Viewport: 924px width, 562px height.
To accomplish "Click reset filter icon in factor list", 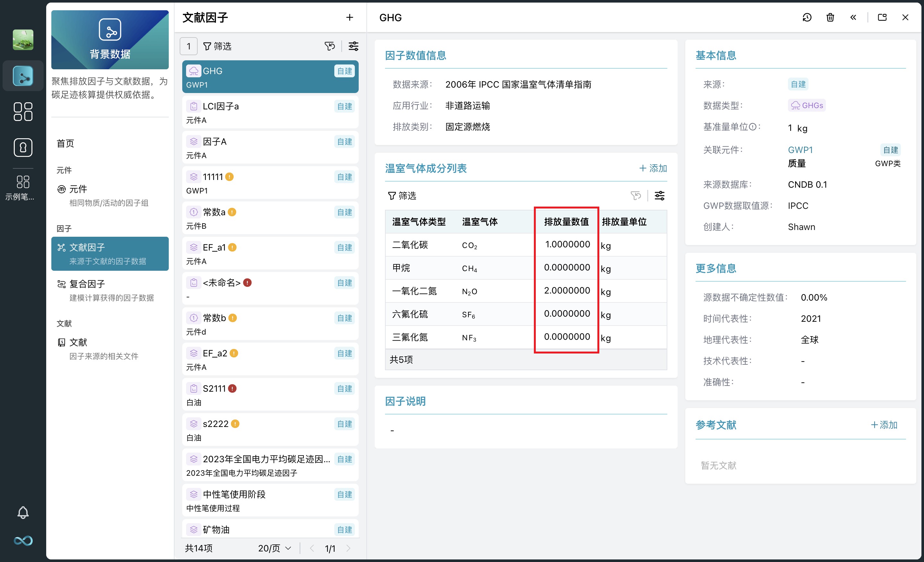I will click(x=329, y=46).
